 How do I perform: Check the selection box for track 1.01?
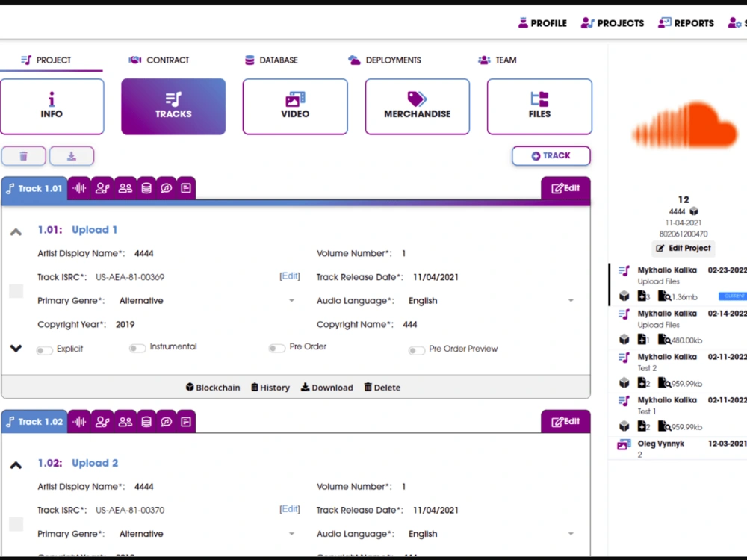click(x=16, y=291)
